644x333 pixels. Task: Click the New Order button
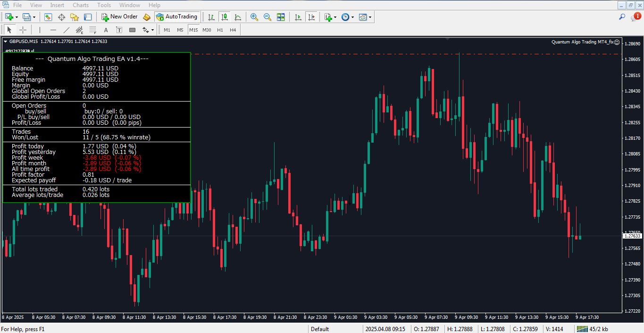pos(119,17)
